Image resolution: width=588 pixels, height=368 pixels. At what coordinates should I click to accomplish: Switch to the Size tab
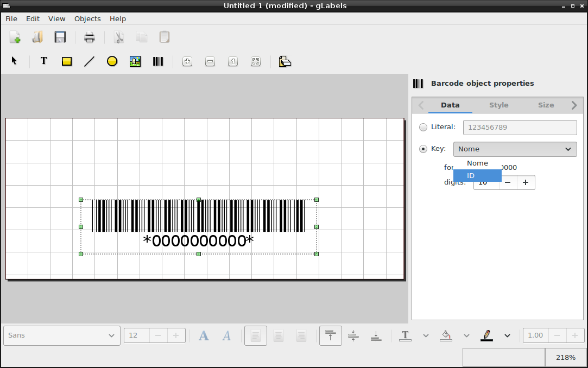(546, 105)
